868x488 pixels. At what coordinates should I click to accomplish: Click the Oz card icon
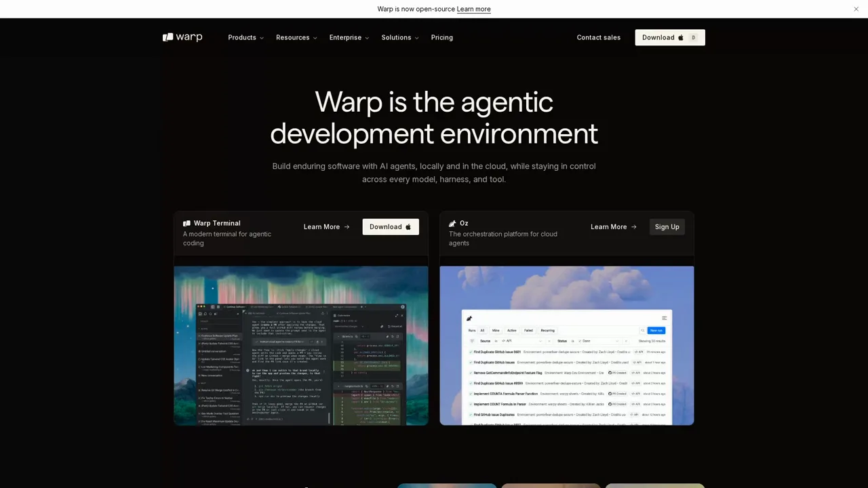(452, 223)
